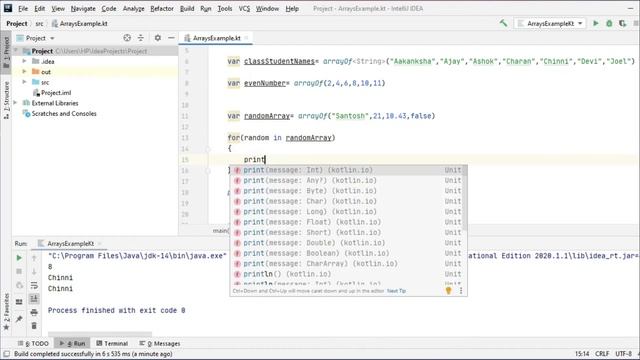
Task: Open completion popup options menu
Action: tap(461, 291)
